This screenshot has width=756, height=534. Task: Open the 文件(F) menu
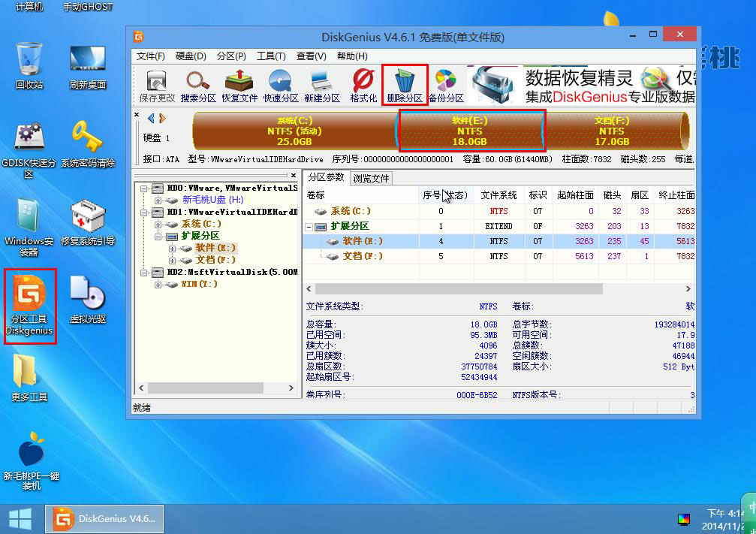[x=150, y=56]
